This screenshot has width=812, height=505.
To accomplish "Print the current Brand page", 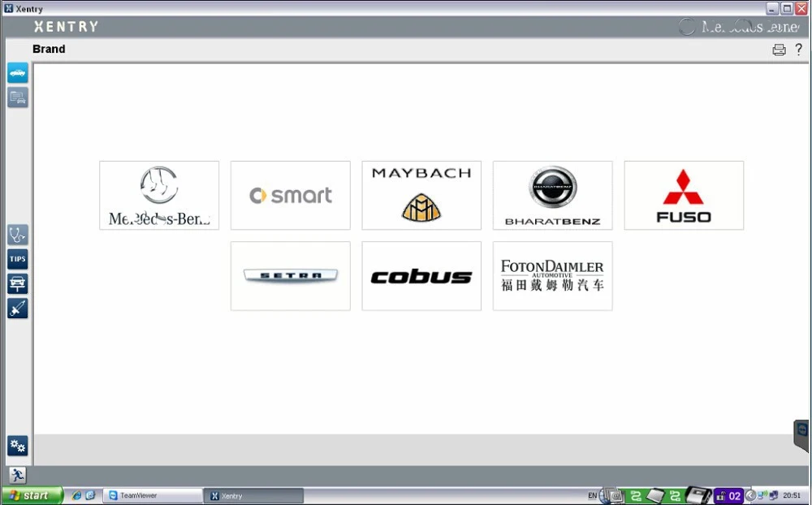I will [779, 50].
